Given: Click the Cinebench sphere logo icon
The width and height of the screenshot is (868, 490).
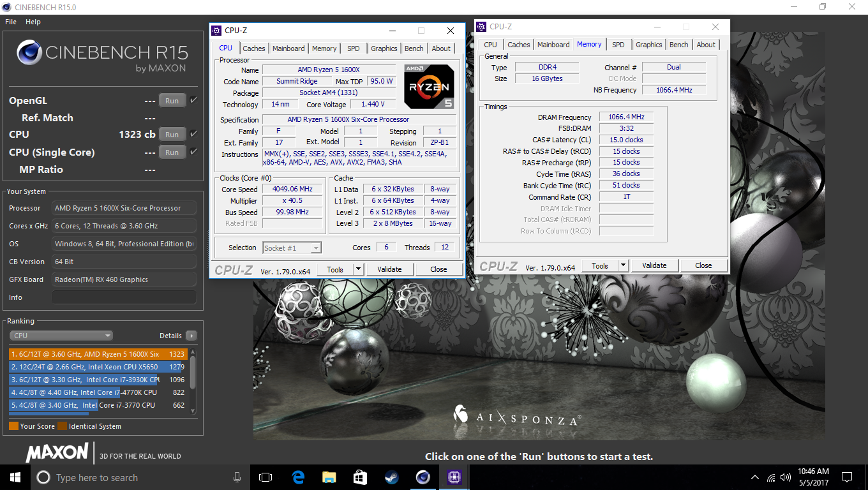Looking at the screenshot, I should [x=29, y=54].
